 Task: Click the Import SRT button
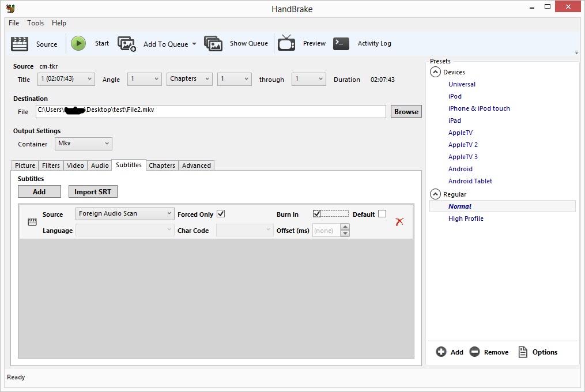(93, 191)
